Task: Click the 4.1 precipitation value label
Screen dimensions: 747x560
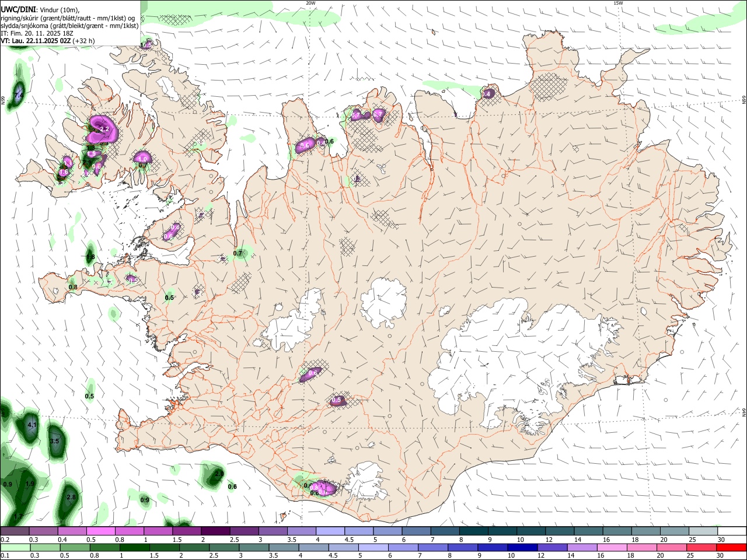Action: pos(33,425)
